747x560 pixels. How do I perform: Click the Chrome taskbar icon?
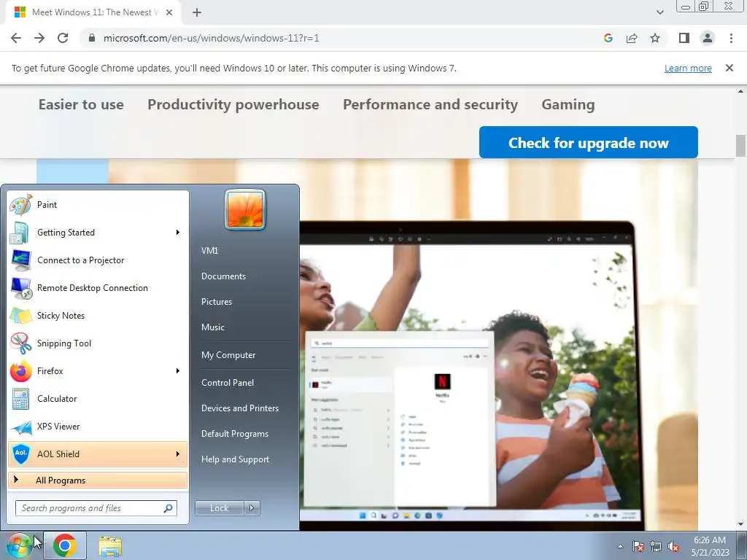click(x=65, y=545)
